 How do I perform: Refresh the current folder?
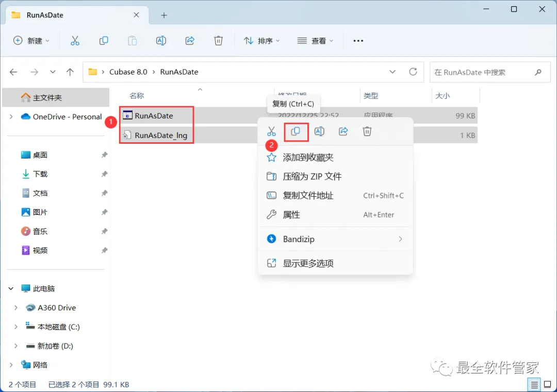click(x=413, y=72)
